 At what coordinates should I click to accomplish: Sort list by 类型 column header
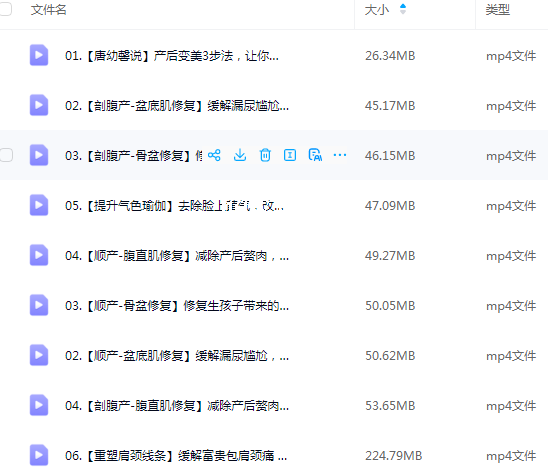pyautogui.click(x=498, y=9)
